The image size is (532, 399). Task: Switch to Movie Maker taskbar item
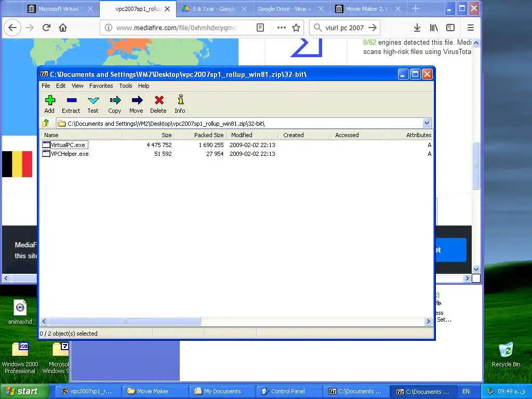click(x=154, y=391)
